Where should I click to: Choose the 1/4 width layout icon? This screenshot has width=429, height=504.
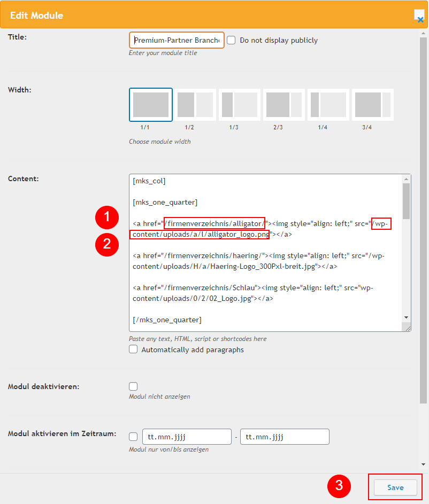click(x=328, y=105)
